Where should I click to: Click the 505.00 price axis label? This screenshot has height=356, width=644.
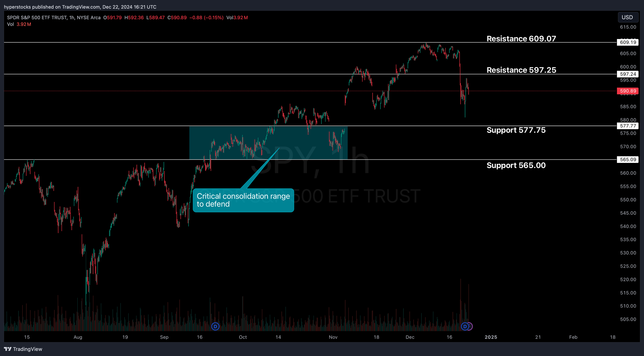(x=628, y=319)
